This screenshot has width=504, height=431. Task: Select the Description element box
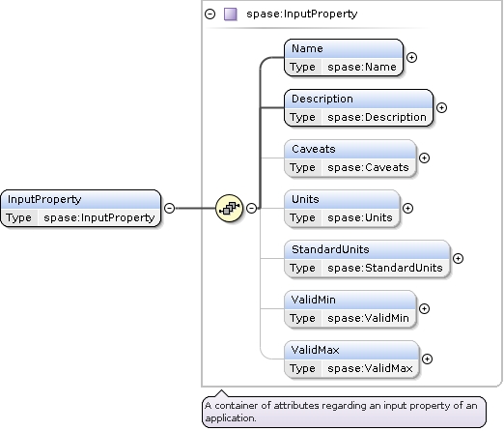pos(358,108)
